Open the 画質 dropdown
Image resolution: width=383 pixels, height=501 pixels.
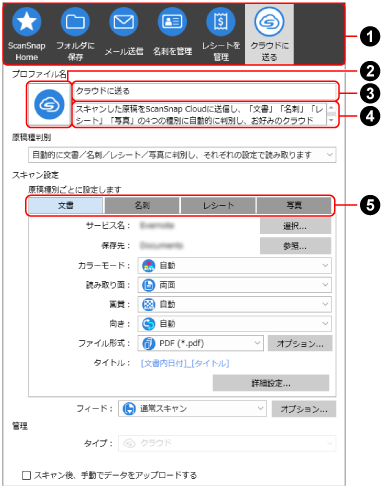coord(235,304)
